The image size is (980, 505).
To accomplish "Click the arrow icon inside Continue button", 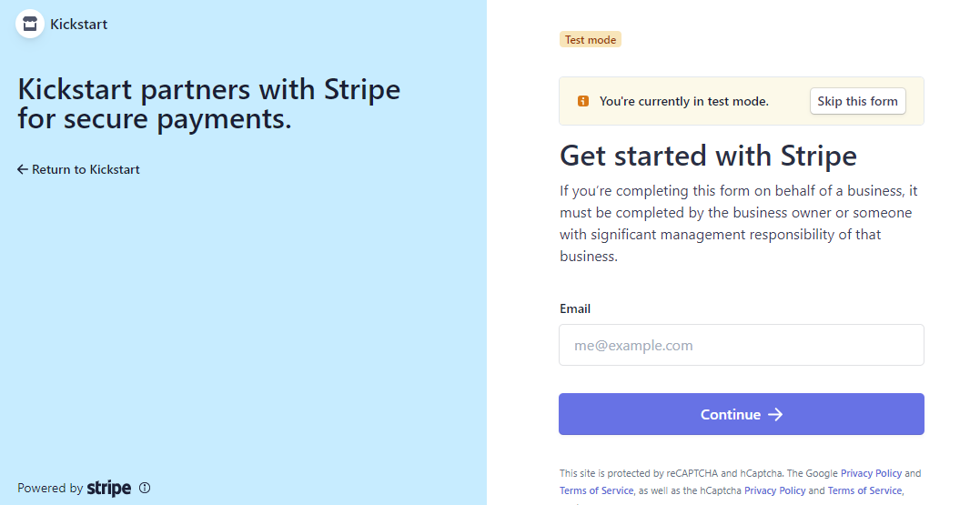I will [x=775, y=414].
